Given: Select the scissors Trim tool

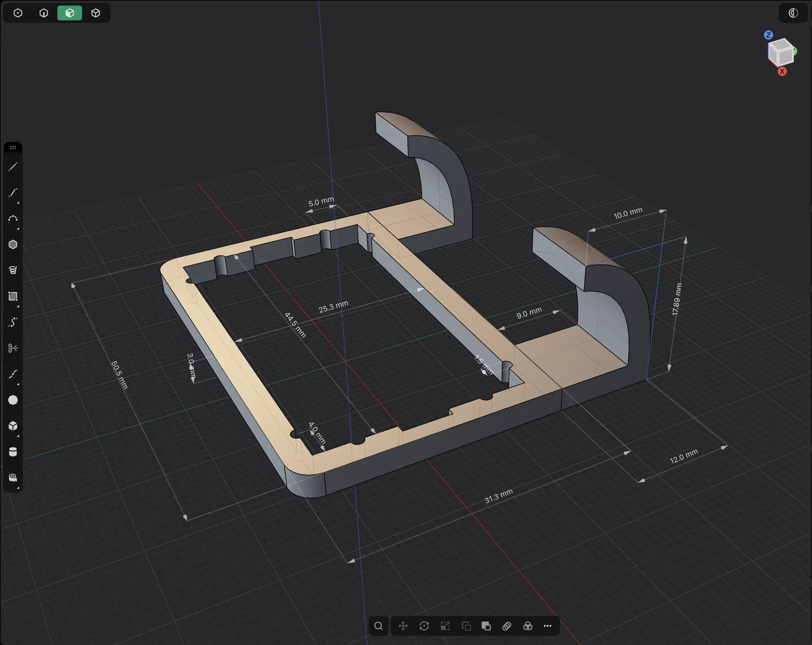Looking at the screenshot, I should (x=13, y=348).
